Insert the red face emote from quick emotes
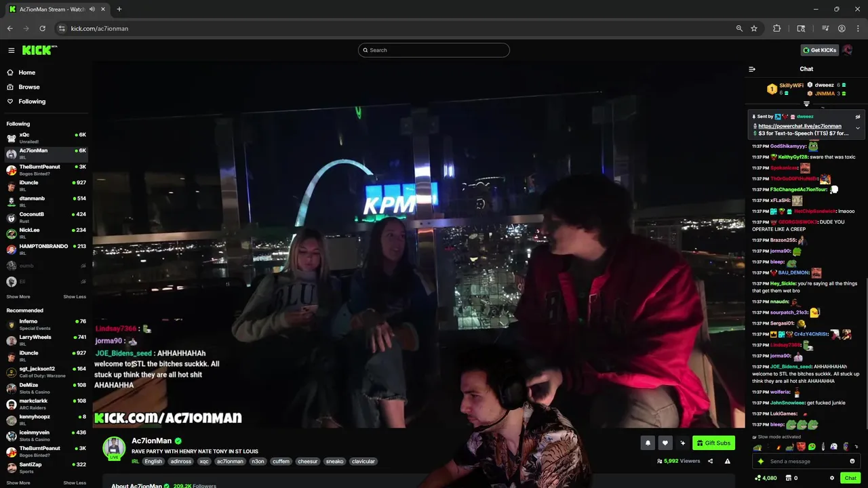Viewport: 868px width, 488px height. 801,447
